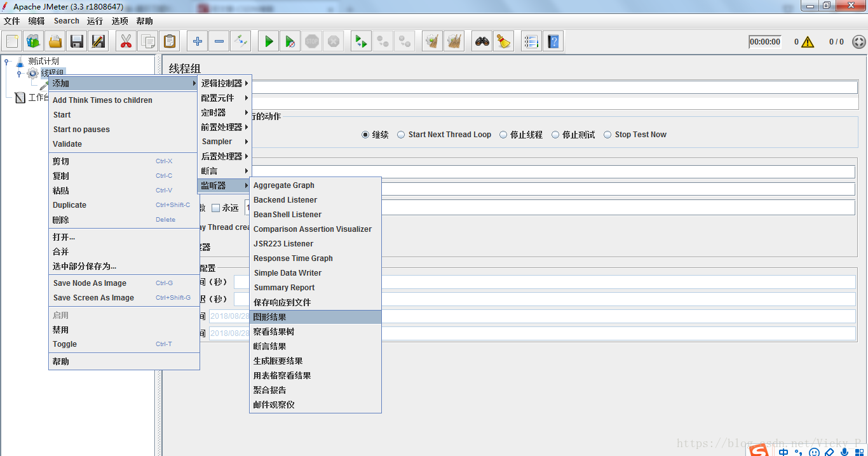Select Start Next Thread Loop radio button
The image size is (868, 456).
(401, 135)
